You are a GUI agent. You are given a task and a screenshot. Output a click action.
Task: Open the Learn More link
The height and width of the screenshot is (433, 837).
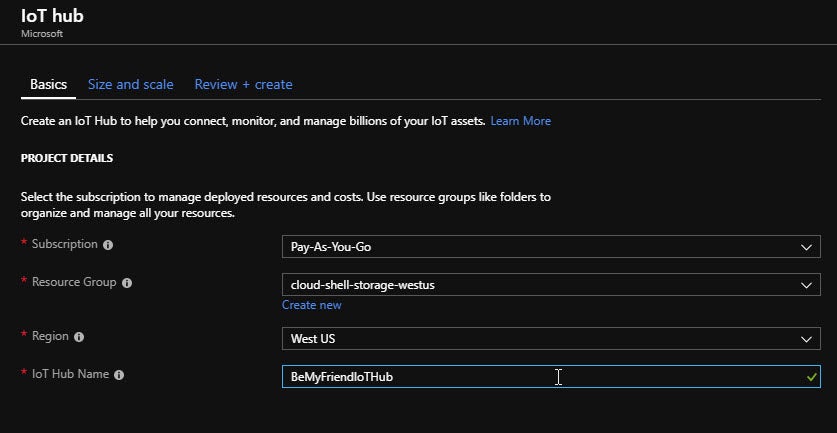pos(520,121)
